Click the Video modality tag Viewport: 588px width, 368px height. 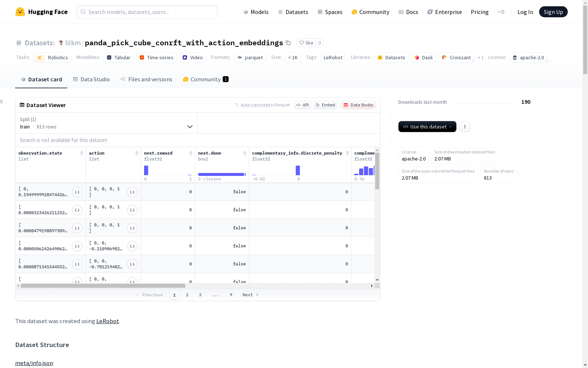193,57
